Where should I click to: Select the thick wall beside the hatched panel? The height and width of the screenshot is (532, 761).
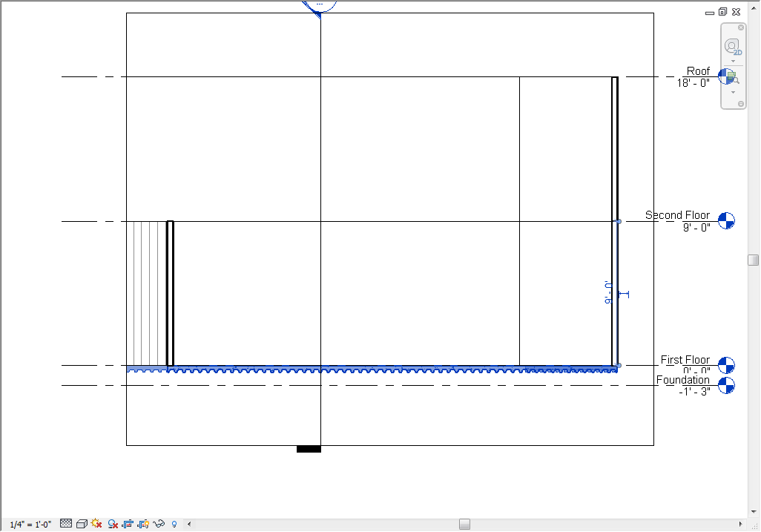coord(170,293)
